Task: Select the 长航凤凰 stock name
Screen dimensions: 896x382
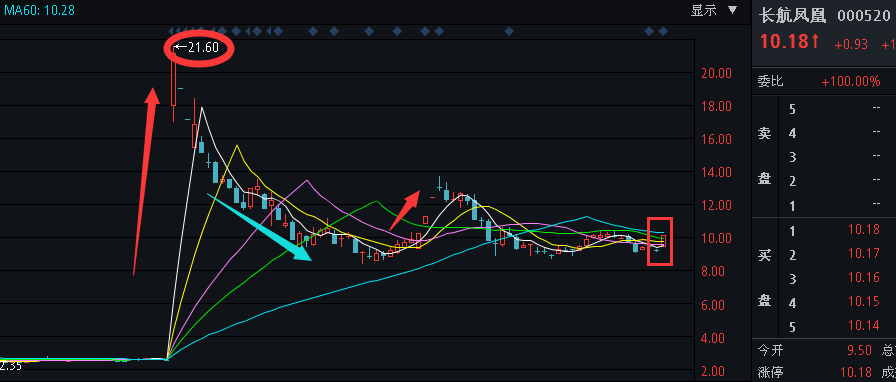Action: pos(793,15)
